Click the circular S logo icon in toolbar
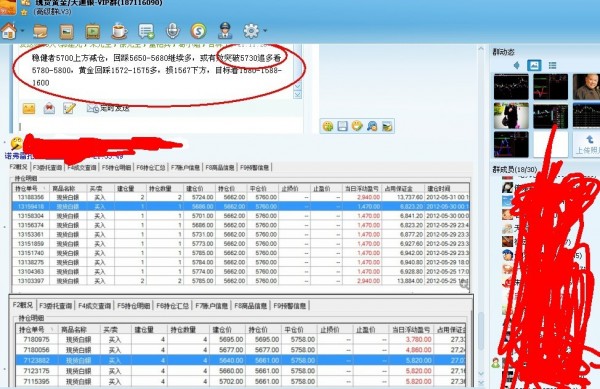 [x=198, y=31]
